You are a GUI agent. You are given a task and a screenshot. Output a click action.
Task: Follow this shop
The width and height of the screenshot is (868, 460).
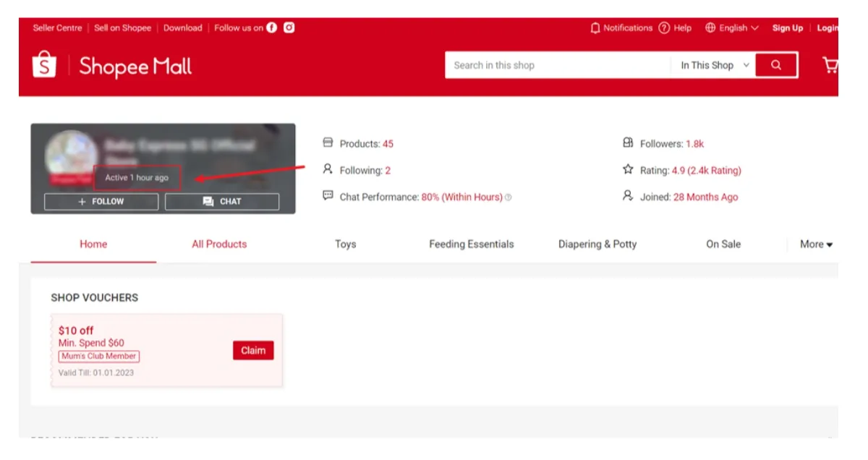101,202
